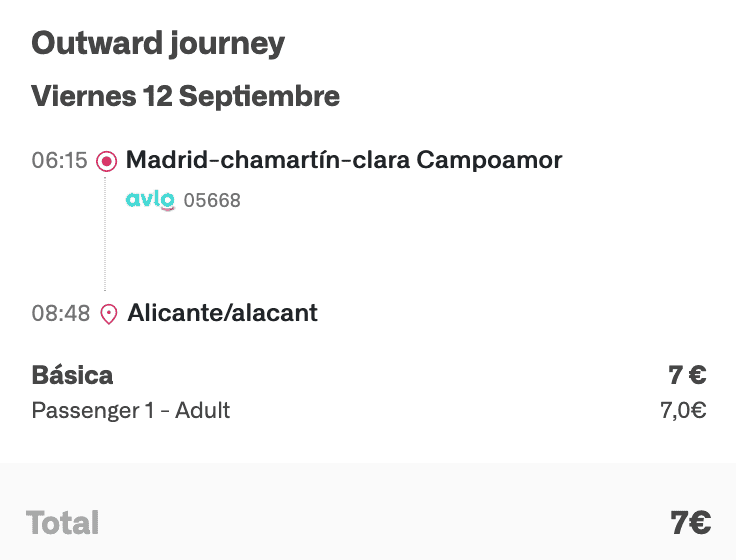The height and width of the screenshot is (560, 736).
Task: Click the 7,0€ passenger price
Action: (684, 410)
